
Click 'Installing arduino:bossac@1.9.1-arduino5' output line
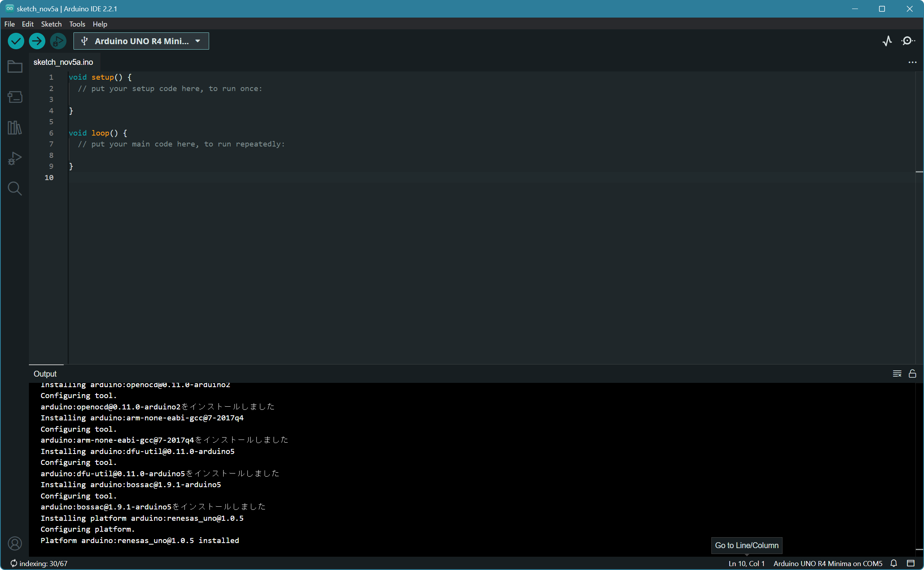click(x=131, y=484)
